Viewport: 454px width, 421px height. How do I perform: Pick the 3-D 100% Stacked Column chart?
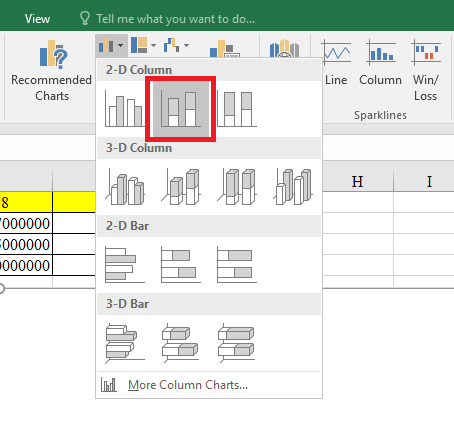point(237,187)
